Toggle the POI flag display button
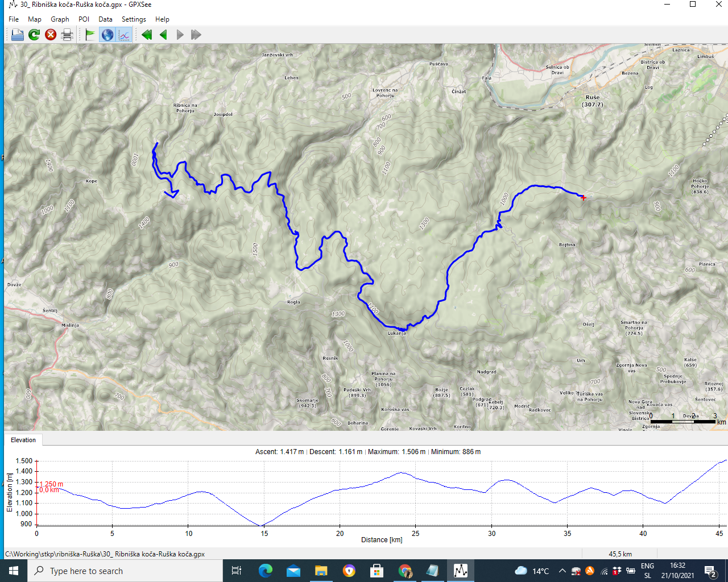 (x=90, y=35)
